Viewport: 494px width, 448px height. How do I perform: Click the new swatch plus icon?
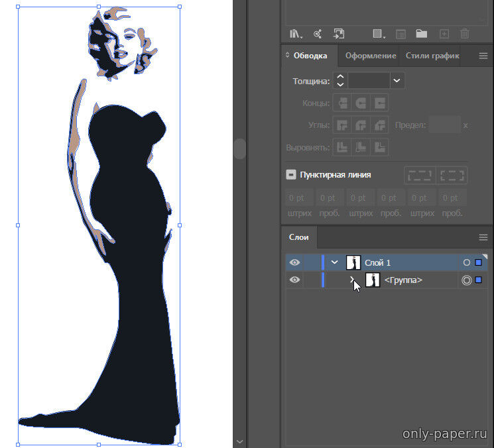(x=444, y=34)
